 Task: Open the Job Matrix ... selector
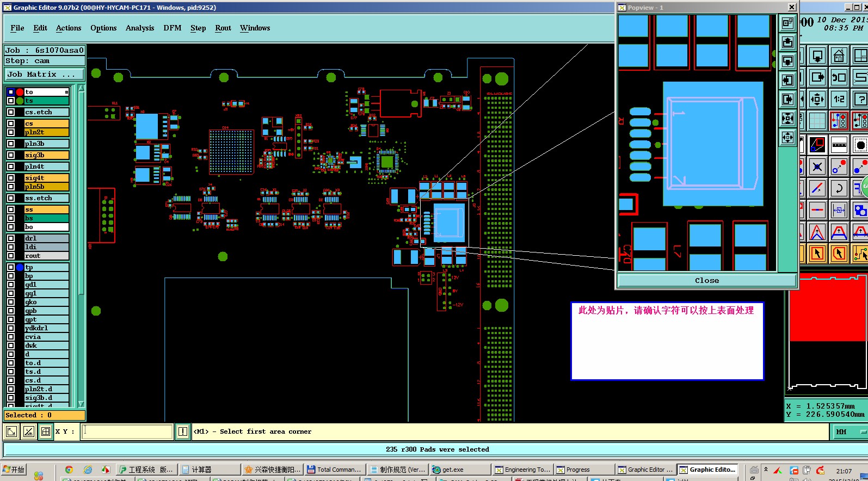pyautogui.click(x=45, y=74)
